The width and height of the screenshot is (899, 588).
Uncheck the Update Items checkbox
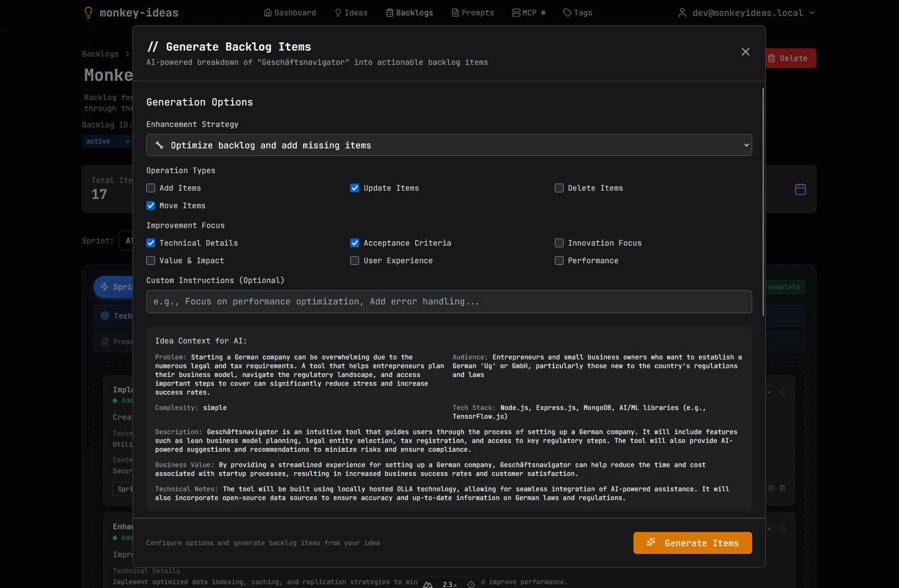355,188
